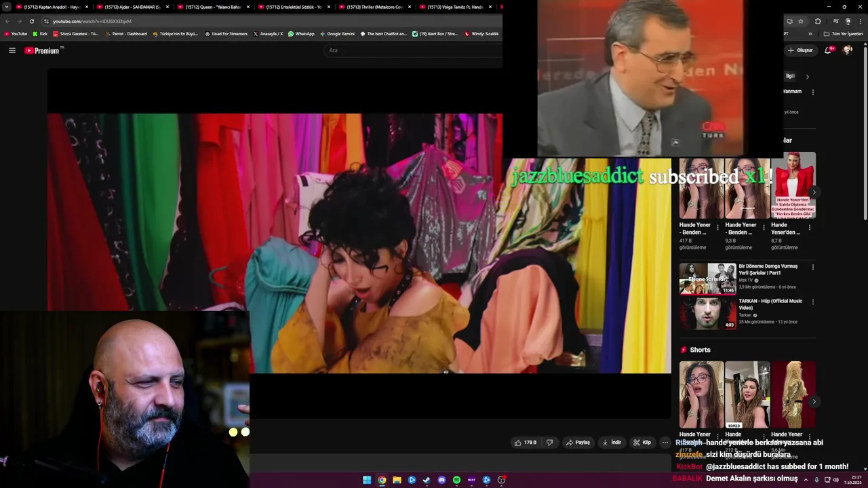Screen dimensions: 868x488
Task: Click the Oluştur create button
Action: click(x=800, y=50)
